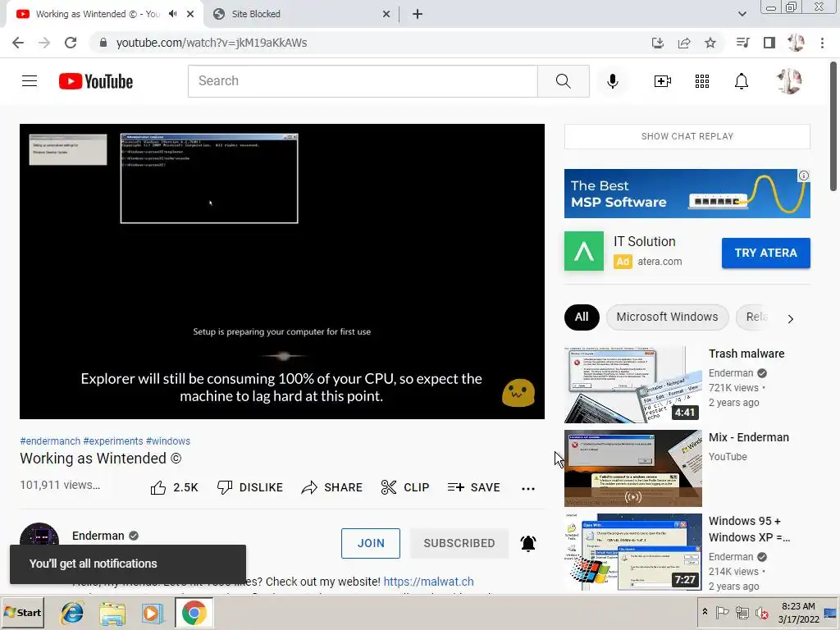Mute tab using speaker icon on tab
This screenshot has width=840, height=630.
click(x=172, y=14)
